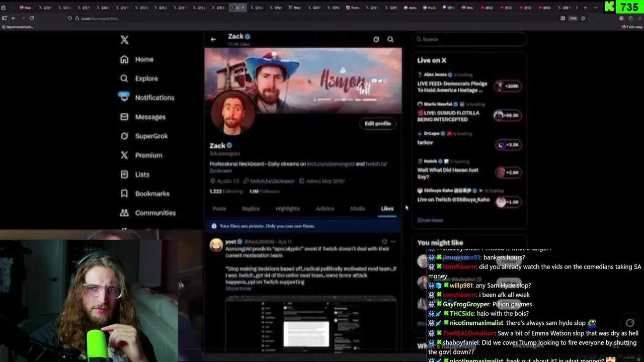Open Explore from the sidebar

coord(139,78)
